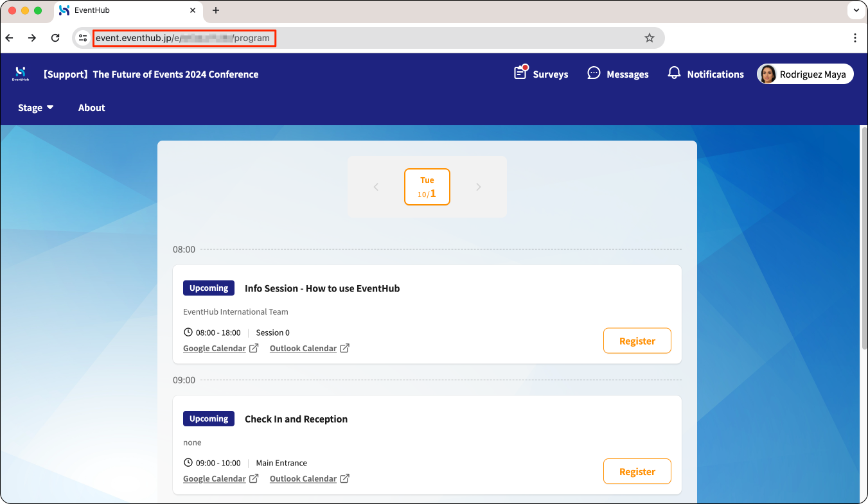Select the Tue 10/1 date tab
This screenshot has width=868, height=504.
tap(427, 187)
